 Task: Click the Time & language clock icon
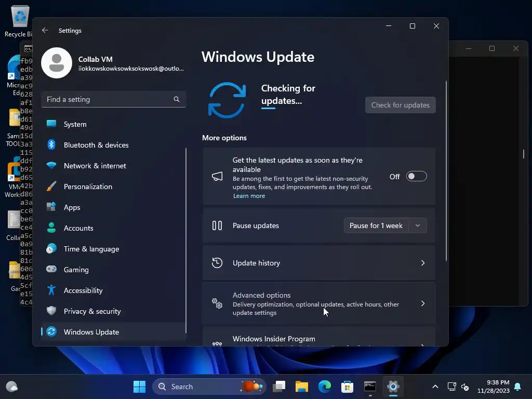(x=51, y=249)
